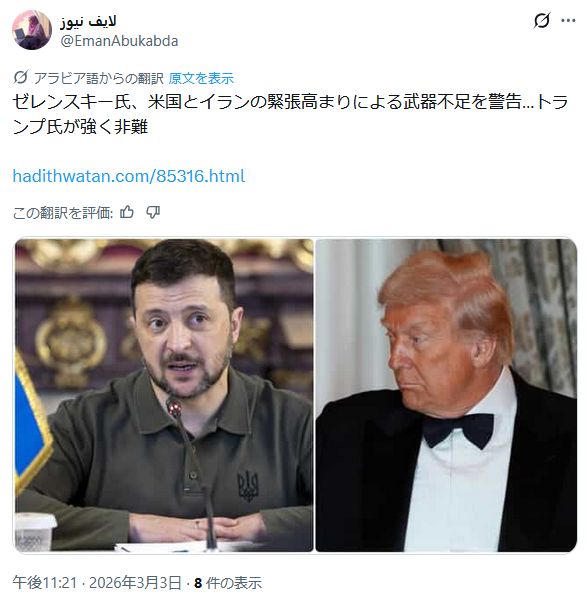Open the @EmanAbukabda handle
Viewport: 587px width, 597px height.
[x=119, y=41]
